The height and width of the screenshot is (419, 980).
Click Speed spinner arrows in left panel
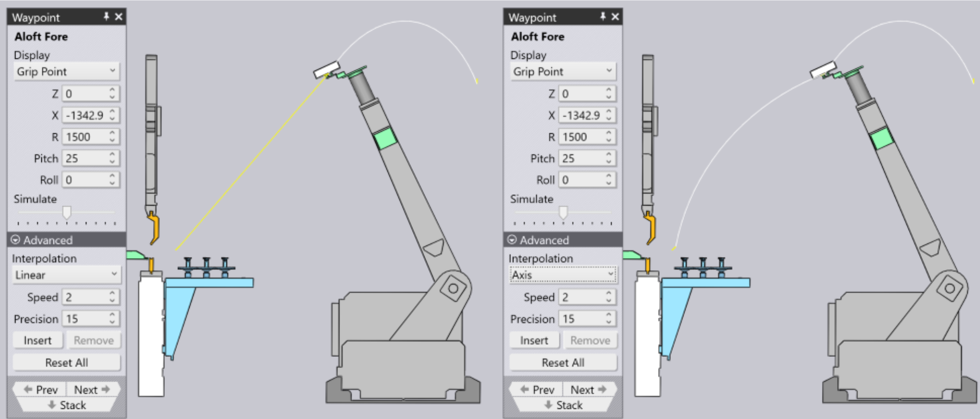point(112,297)
